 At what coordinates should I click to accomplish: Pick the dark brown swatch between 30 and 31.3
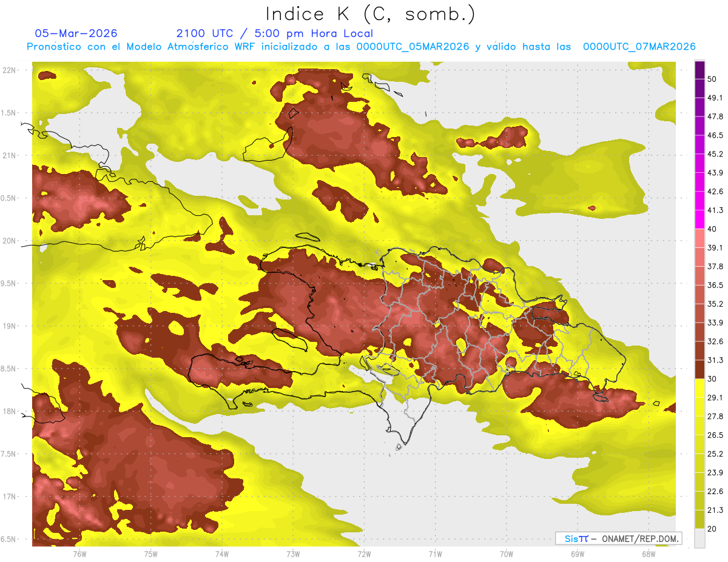(700, 370)
